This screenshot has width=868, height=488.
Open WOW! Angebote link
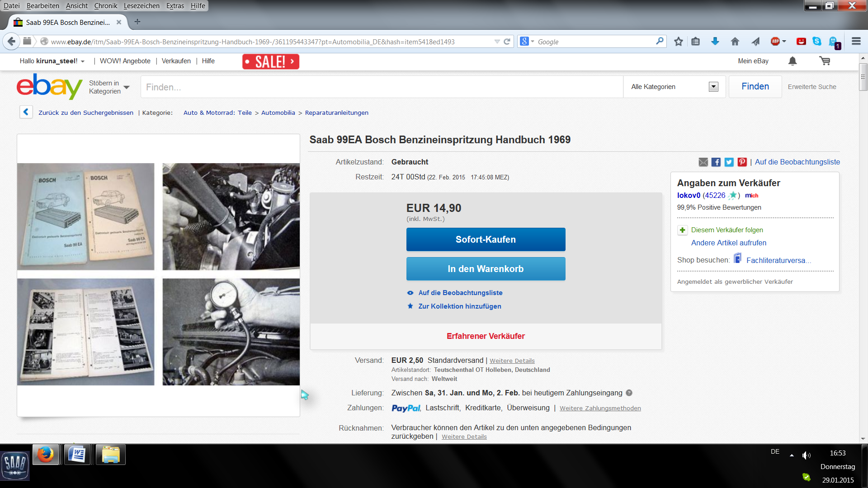(125, 61)
